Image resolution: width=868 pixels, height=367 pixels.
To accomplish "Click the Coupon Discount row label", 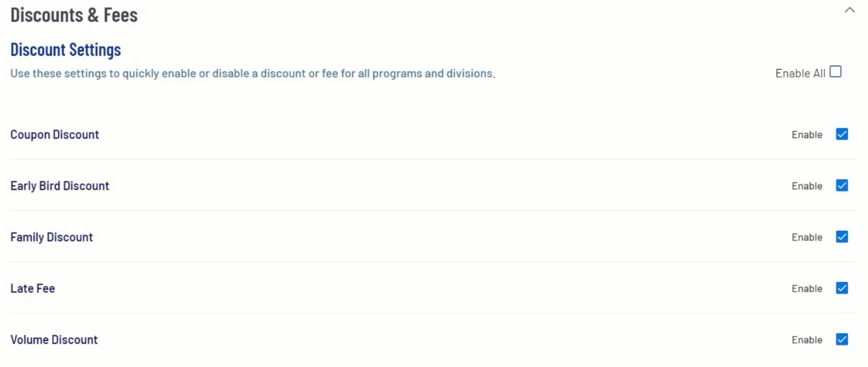I will [55, 135].
